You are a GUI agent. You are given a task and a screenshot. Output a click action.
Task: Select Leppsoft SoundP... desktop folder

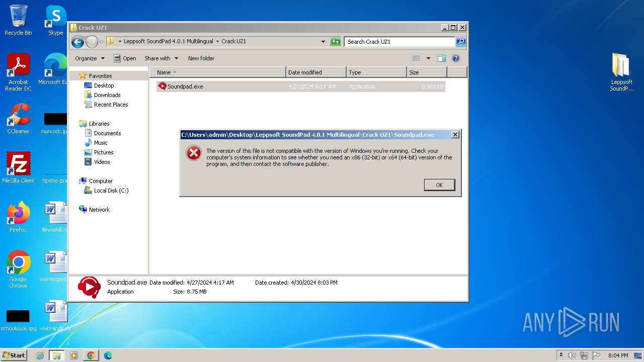coord(622,72)
